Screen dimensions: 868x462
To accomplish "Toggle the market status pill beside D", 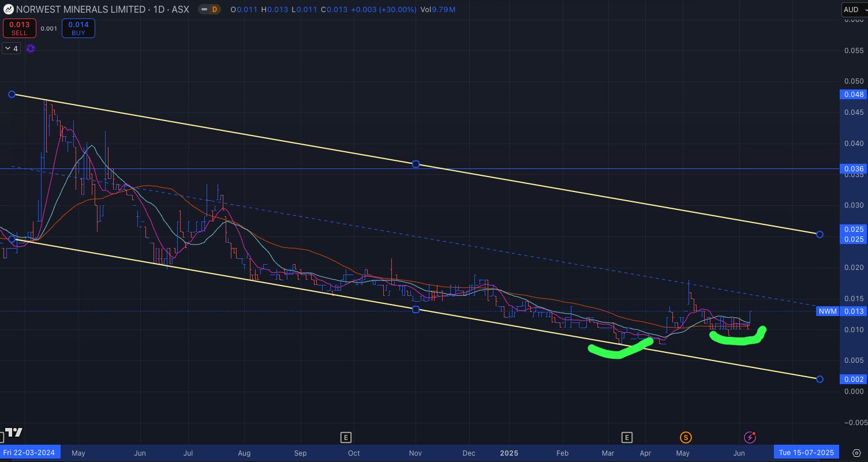I will [x=204, y=9].
